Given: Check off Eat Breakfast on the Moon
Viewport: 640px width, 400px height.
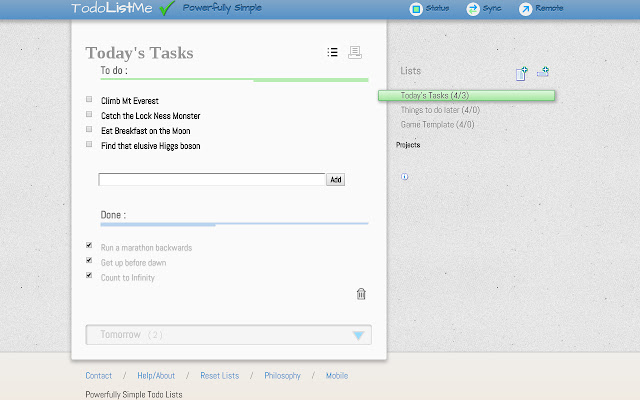Looking at the screenshot, I should tap(89, 129).
